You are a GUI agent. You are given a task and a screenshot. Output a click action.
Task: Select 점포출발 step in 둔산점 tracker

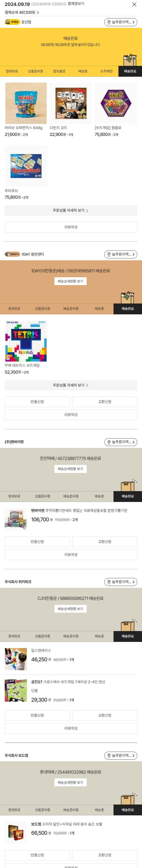(x=59, y=71)
